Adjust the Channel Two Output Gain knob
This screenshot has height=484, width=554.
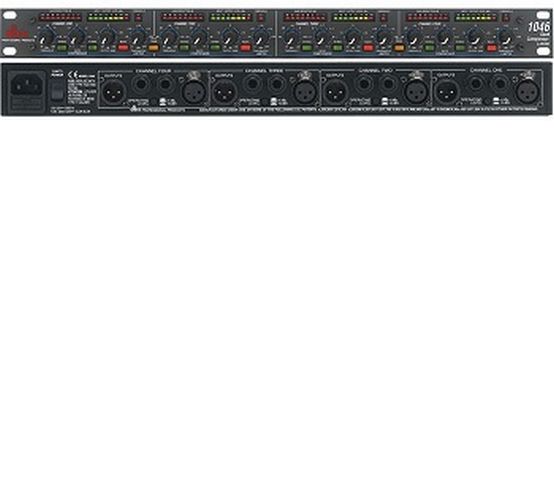tap(230, 36)
